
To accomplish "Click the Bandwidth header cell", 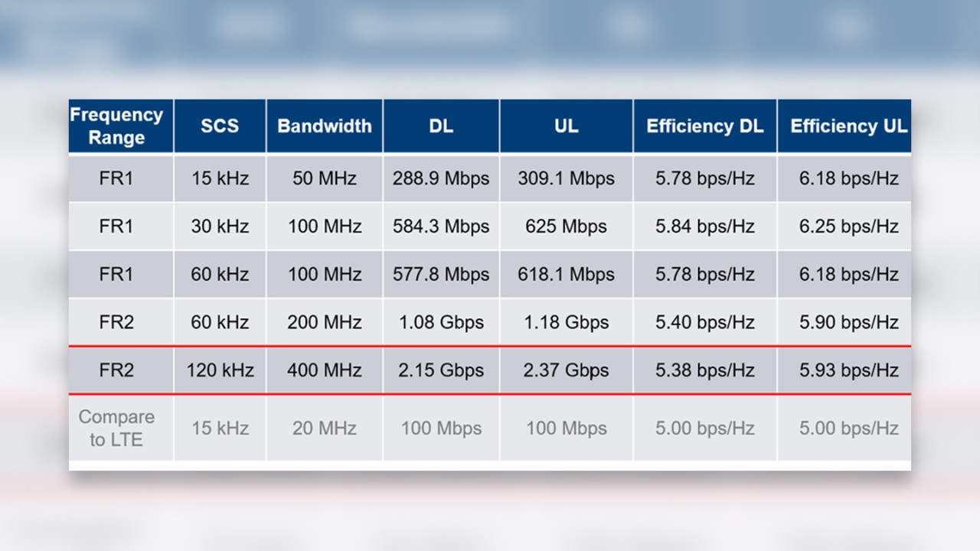I will tap(324, 126).
